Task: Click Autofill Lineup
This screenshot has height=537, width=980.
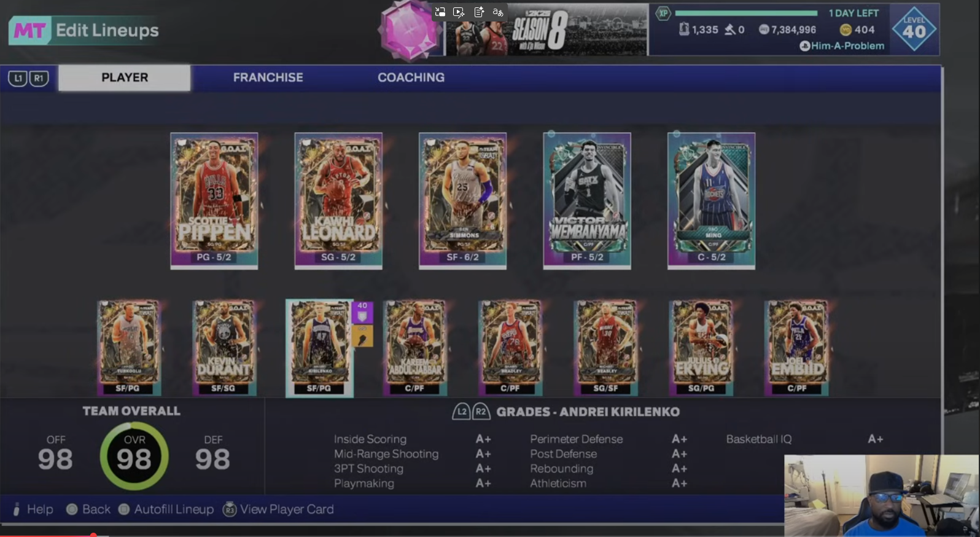Action: pyautogui.click(x=174, y=509)
